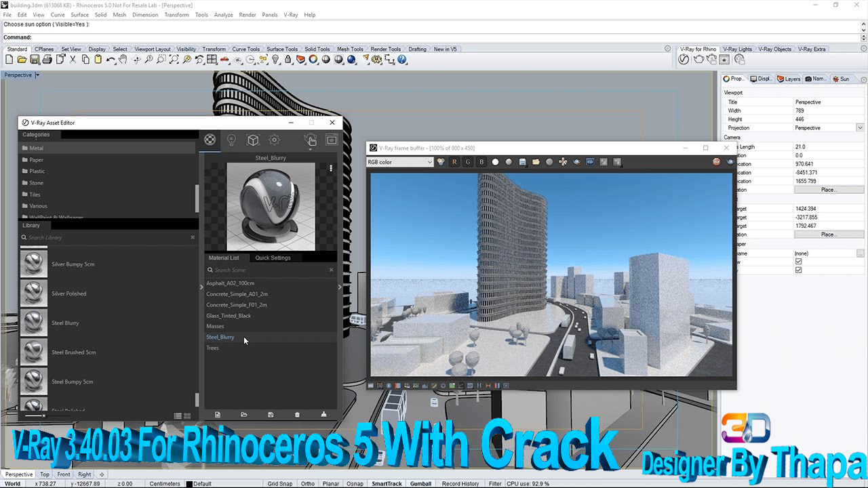
Task: Click the Options gear icon in Standard toolbar
Action: [376, 60]
